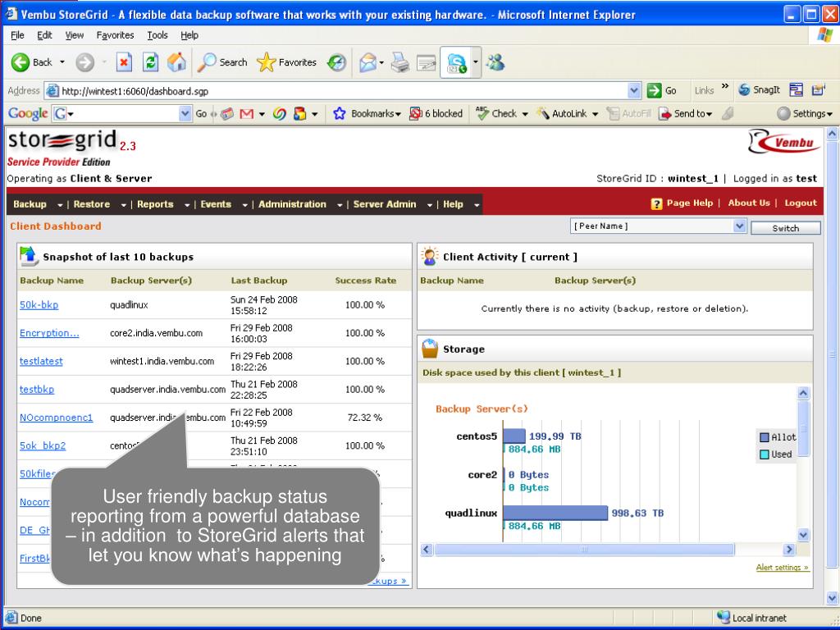This screenshot has height=630, width=840.
Task: Open the About Us link
Action: pos(748,203)
